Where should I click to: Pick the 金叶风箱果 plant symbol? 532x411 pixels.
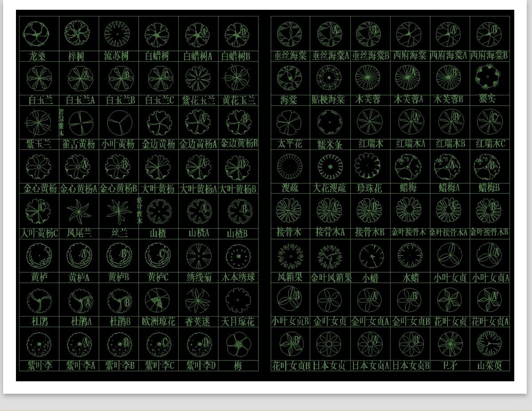[x=329, y=255]
